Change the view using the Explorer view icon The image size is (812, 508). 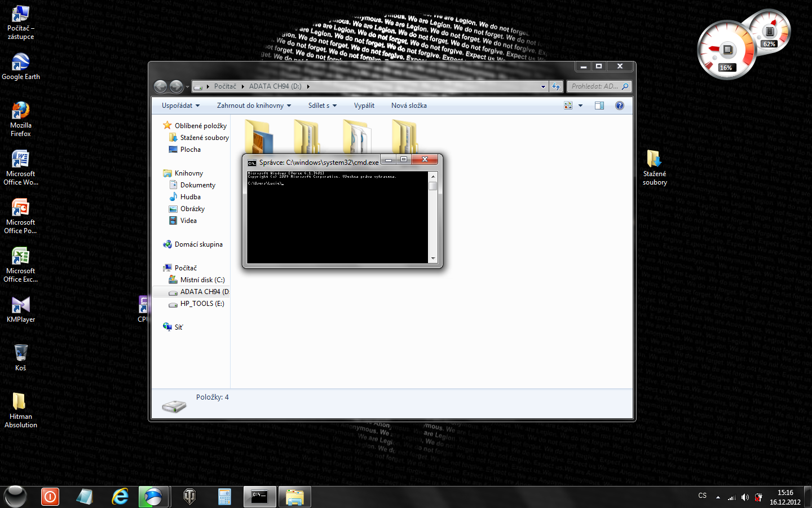click(568, 106)
